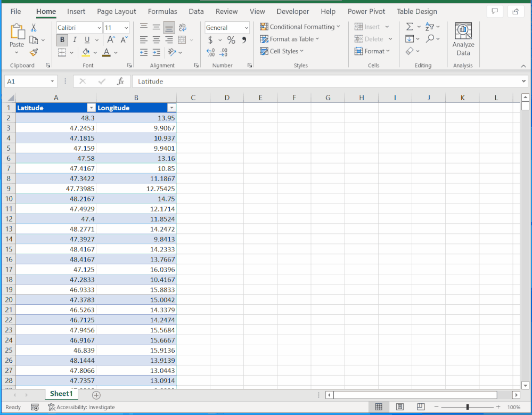Screen dimensions: 532x415
Task: Open Paste options arrow
Action: (17, 53)
